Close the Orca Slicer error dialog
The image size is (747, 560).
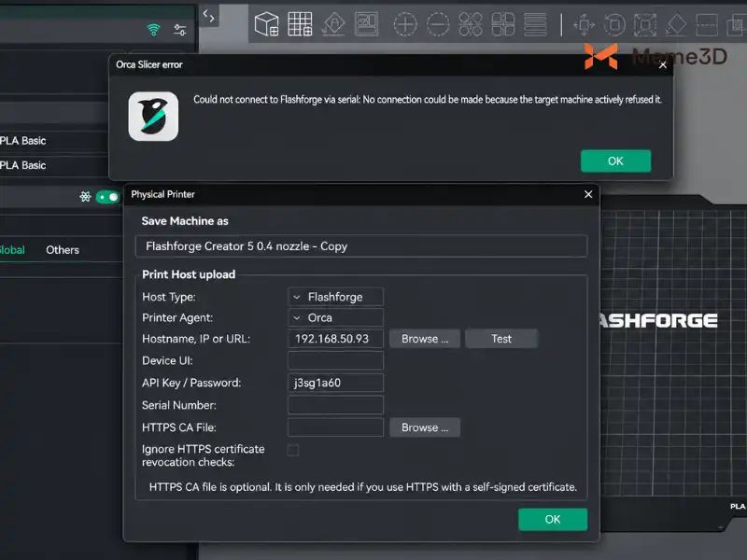[662, 64]
